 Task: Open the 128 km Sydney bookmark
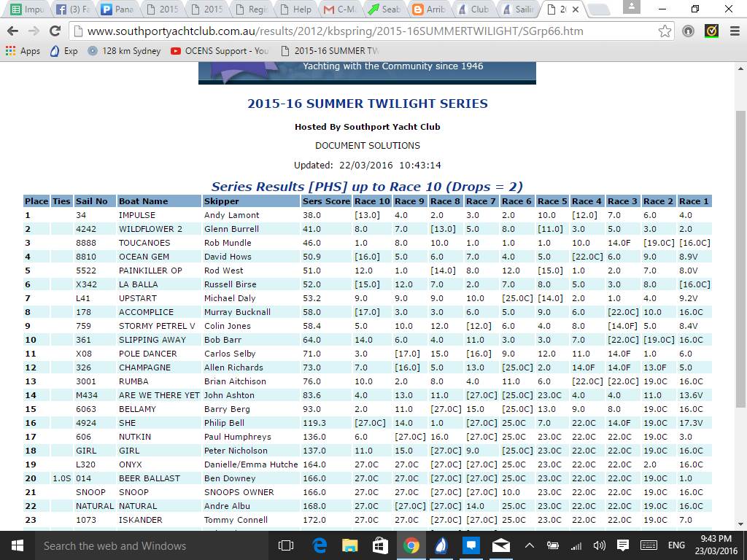(123, 51)
